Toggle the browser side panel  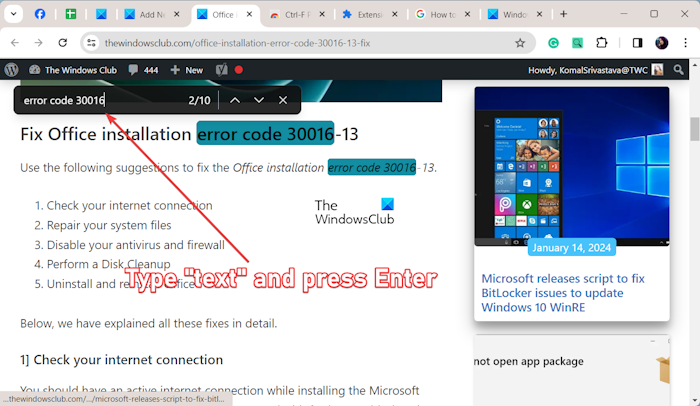click(637, 43)
